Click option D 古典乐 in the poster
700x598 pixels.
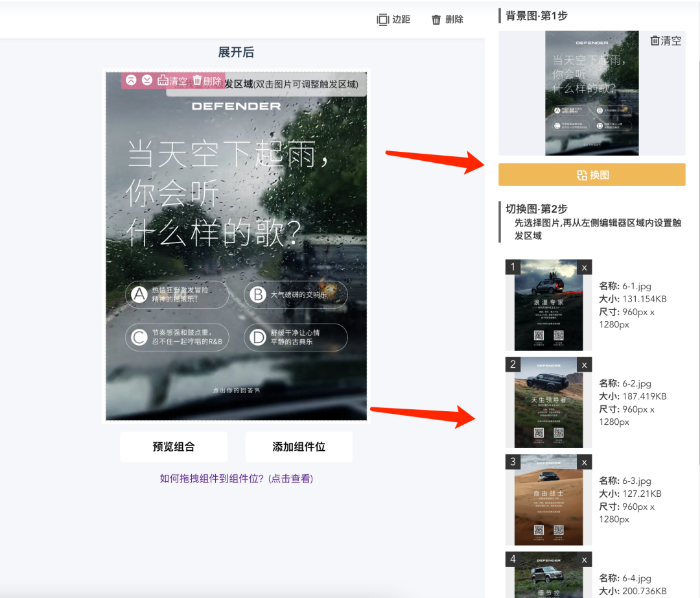(x=296, y=337)
